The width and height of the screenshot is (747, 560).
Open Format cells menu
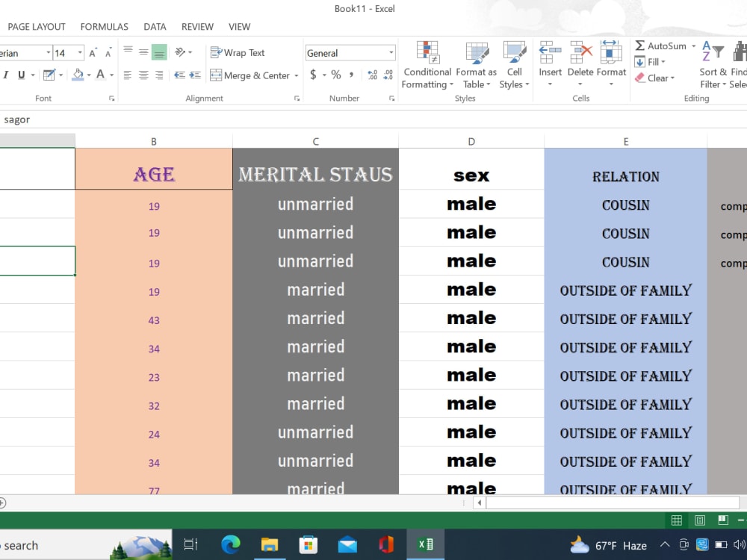(611, 63)
